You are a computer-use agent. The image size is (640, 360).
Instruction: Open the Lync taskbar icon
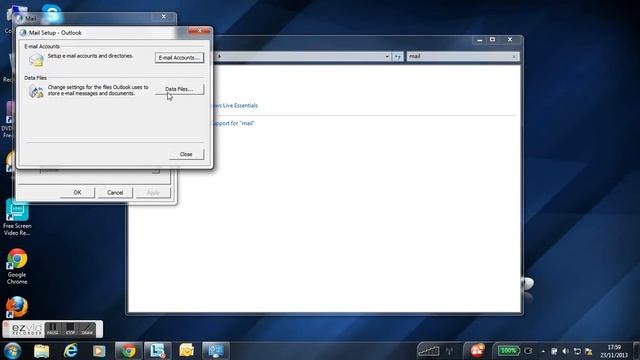[158, 351]
